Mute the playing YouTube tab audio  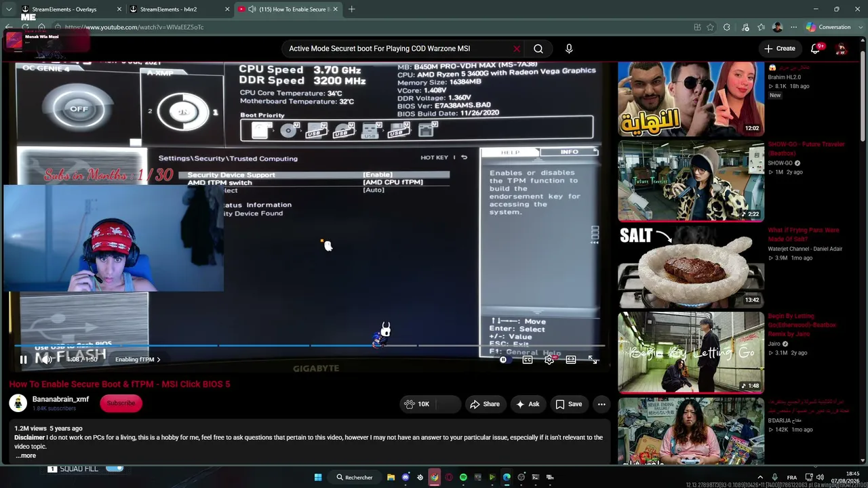coord(252,9)
